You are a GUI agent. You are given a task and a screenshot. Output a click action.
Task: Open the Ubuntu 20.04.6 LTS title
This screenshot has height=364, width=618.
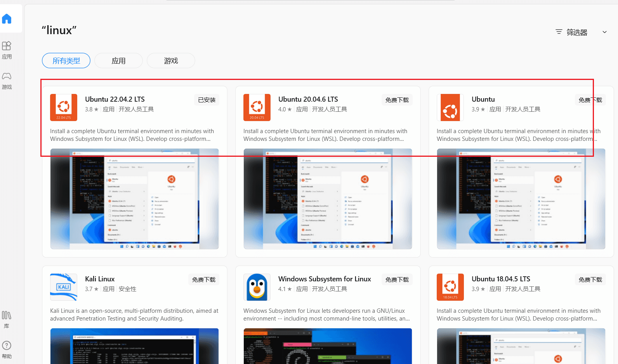[308, 99]
